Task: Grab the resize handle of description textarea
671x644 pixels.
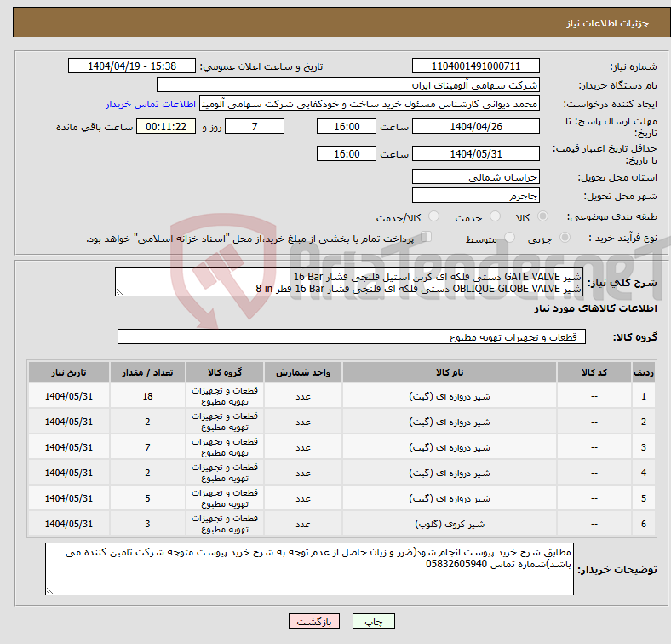Action: 119,292
